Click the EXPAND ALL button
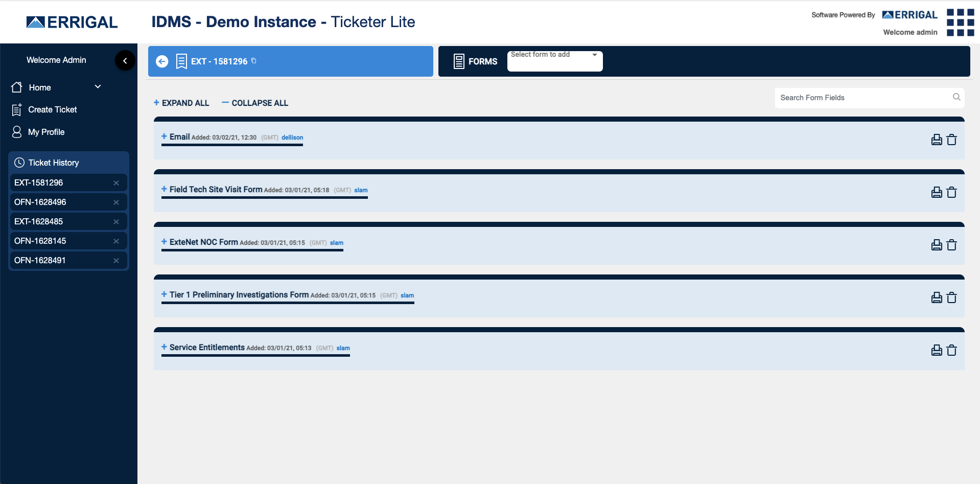 [181, 103]
